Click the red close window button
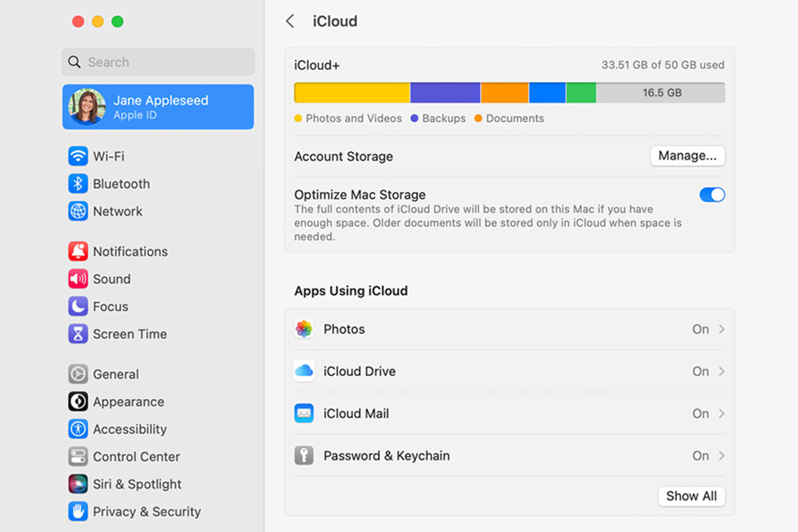The height and width of the screenshot is (532, 798). tap(78, 21)
